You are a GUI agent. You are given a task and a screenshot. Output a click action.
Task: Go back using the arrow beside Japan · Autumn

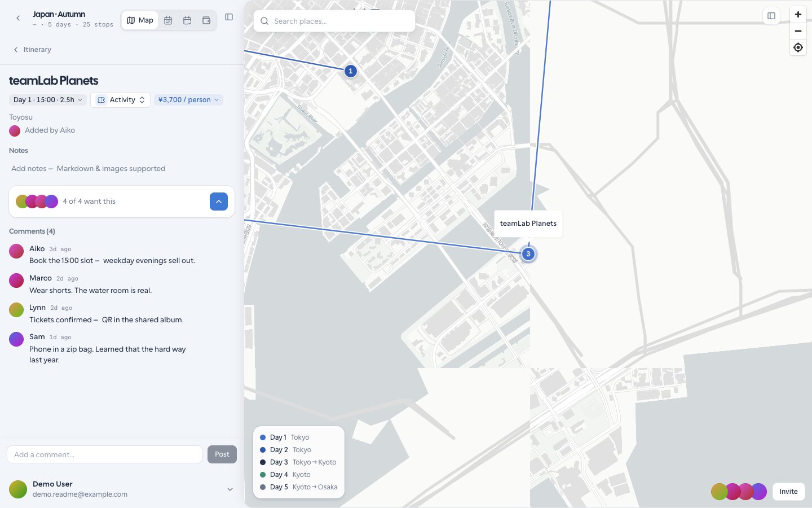click(18, 19)
